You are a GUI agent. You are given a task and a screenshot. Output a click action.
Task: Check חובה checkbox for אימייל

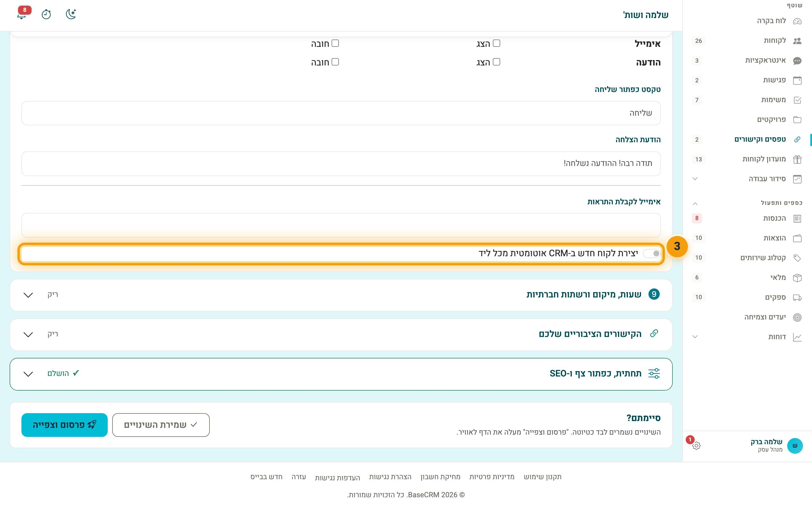pyautogui.click(x=335, y=43)
